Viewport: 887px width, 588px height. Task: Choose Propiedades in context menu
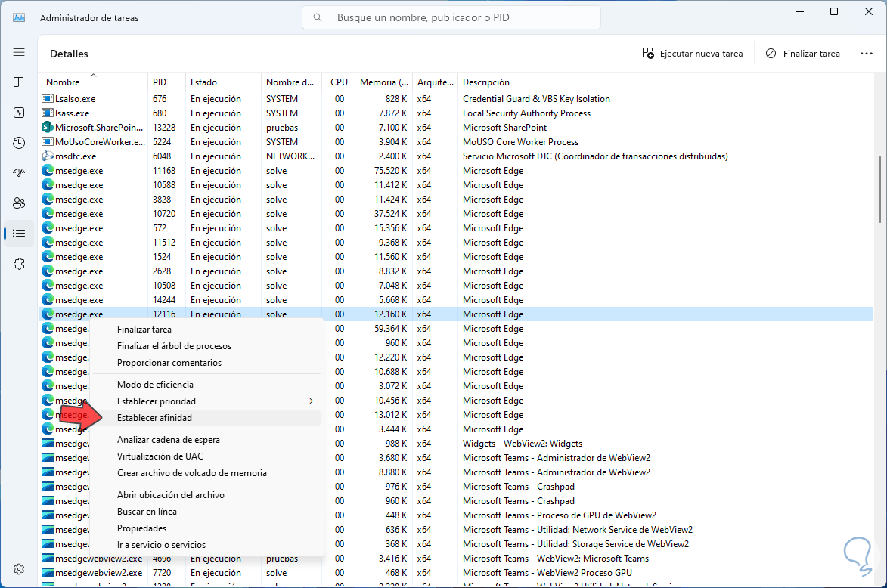tap(206, 528)
